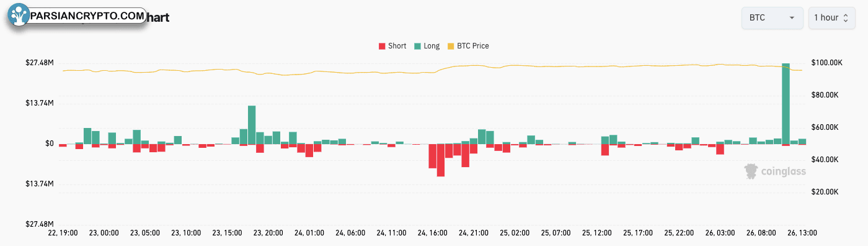Click the up-down chevrons beside 1 hour
This screenshot has height=246, width=868.
(845, 18)
